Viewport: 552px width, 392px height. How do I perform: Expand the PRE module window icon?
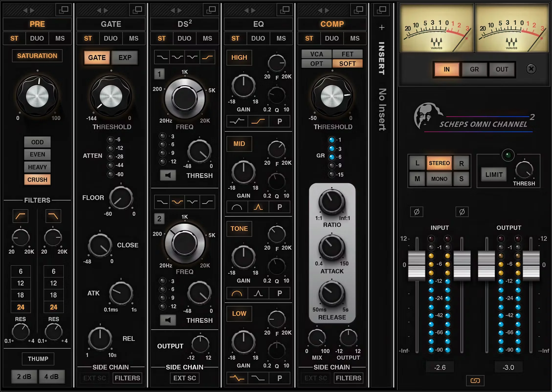(x=64, y=10)
